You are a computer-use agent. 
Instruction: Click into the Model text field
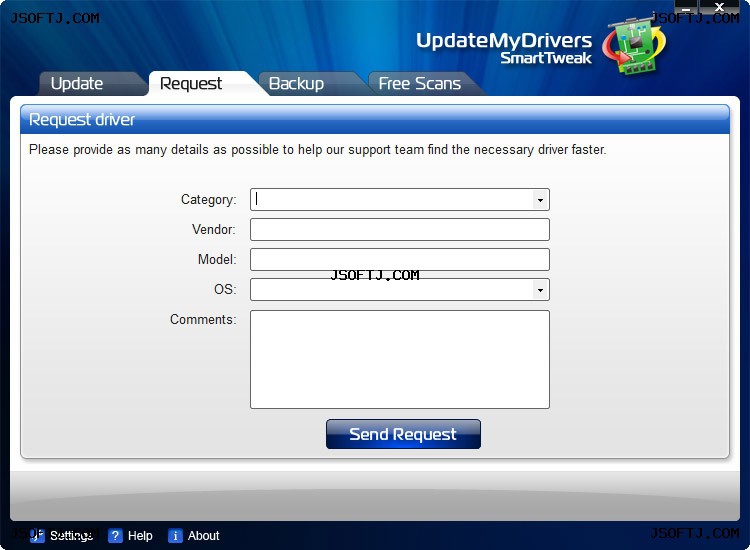(x=399, y=260)
